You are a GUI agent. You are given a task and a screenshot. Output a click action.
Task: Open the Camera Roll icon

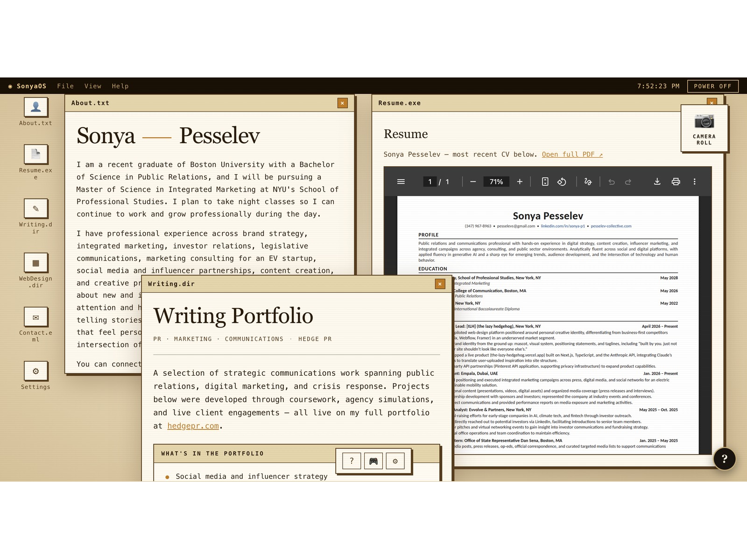[x=705, y=128]
